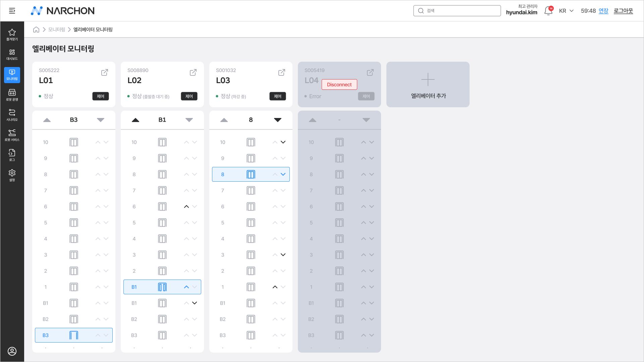Click the L03 control button
This screenshot has height=362, width=644.
point(278,96)
